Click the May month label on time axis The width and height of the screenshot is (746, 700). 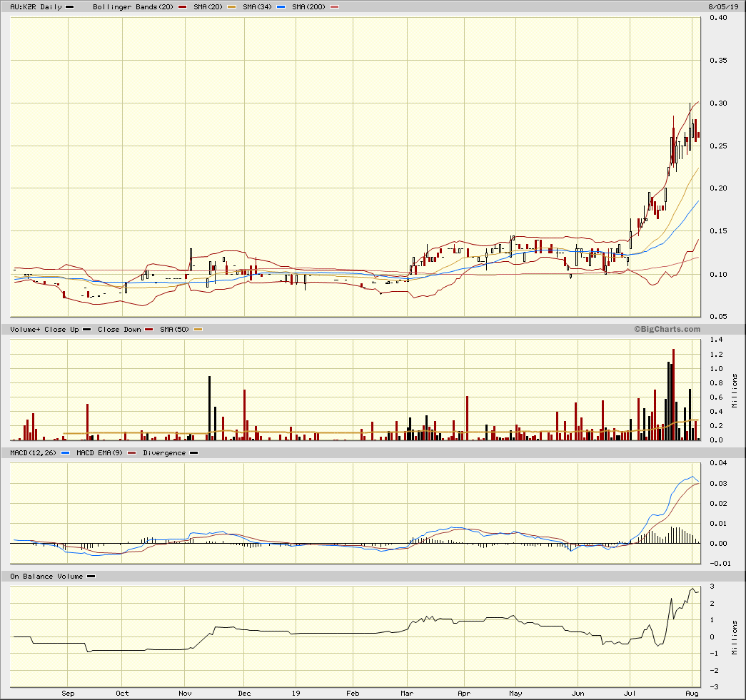tap(515, 694)
